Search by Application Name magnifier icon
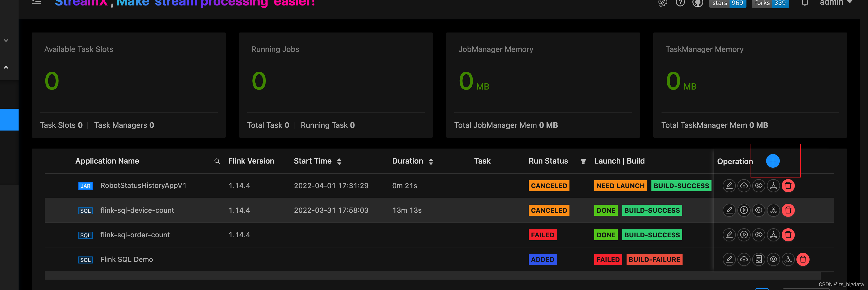Image resolution: width=868 pixels, height=290 pixels. 217,161
